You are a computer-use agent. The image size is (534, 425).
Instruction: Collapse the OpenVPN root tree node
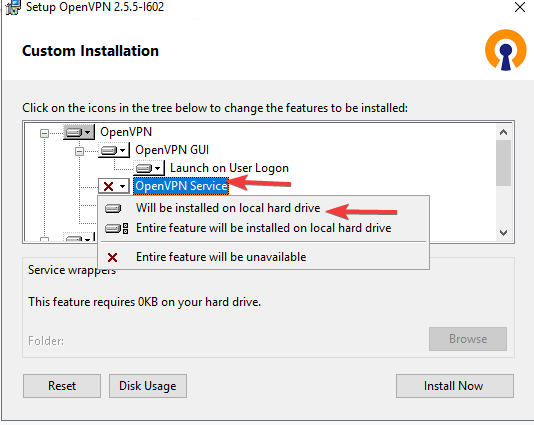coord(44,133)
